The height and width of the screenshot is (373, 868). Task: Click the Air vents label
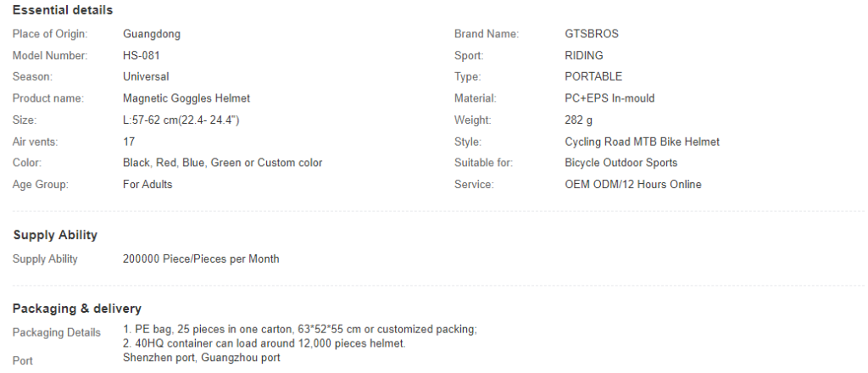(35, 142)
